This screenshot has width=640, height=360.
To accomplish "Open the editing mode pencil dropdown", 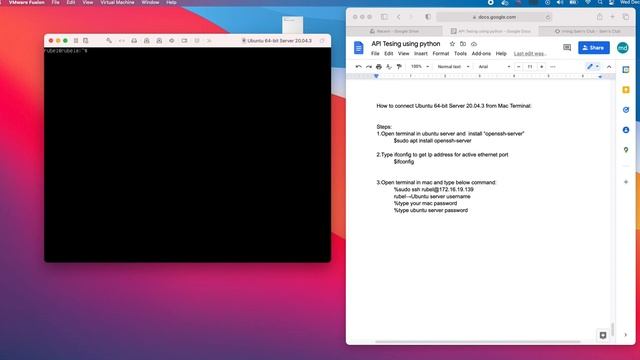I will (x=593, y=67).
